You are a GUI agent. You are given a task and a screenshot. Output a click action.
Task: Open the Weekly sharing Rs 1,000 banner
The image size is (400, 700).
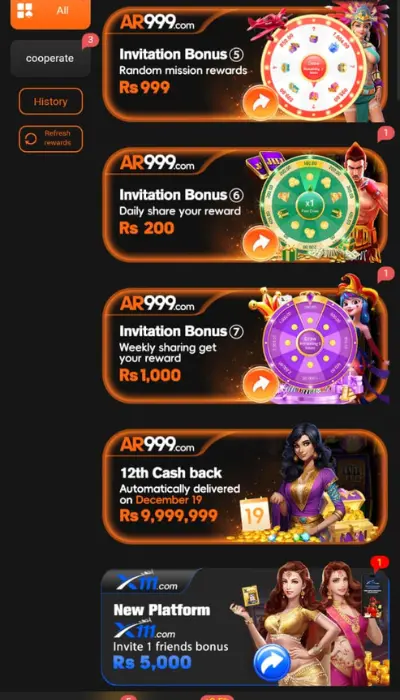[x=245, y=346]
